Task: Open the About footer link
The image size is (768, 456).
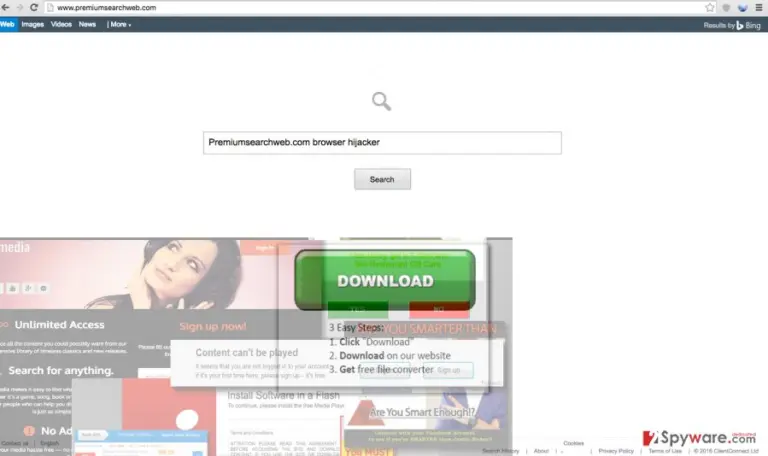Action: 541,451
